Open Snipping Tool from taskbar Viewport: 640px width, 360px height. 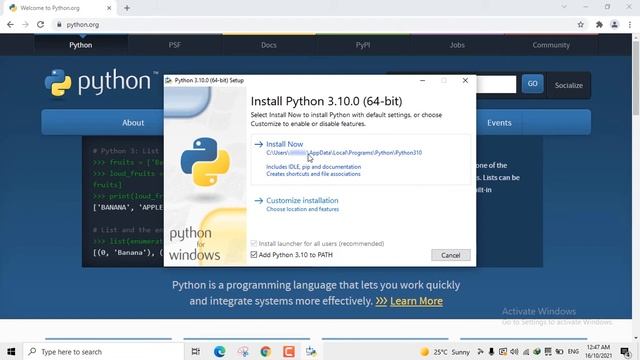click(x=243, y=351)
